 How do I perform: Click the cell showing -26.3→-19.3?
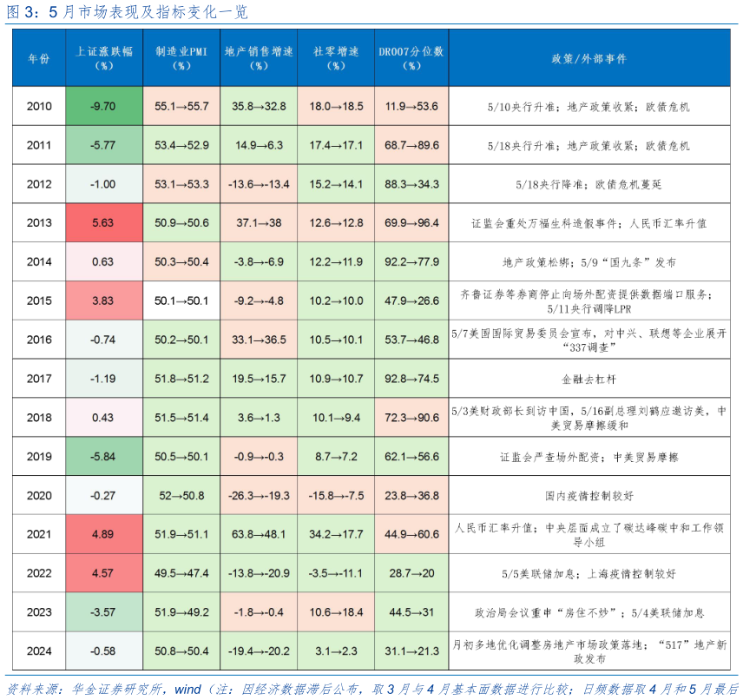(257, 495)
